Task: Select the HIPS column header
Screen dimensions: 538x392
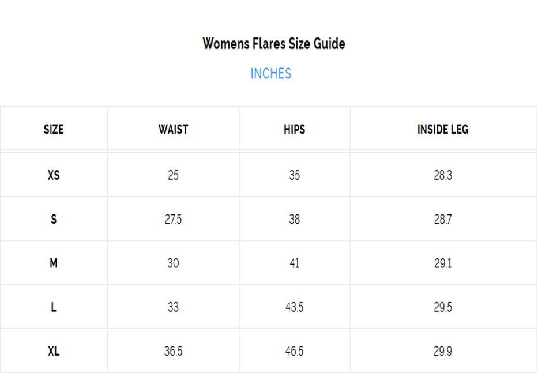Action: 294,129
